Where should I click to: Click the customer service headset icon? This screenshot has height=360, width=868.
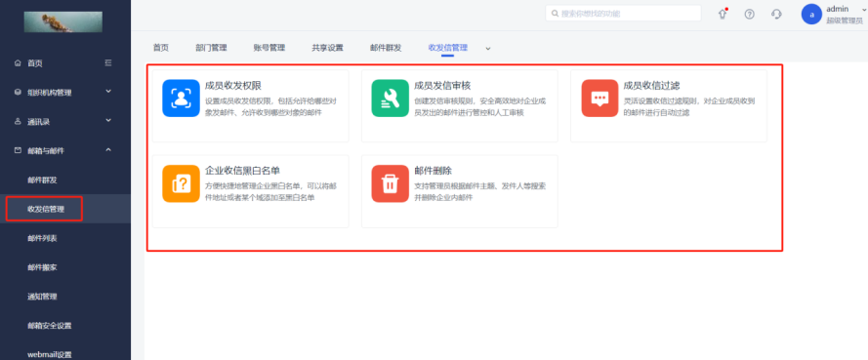pyautogui.click(x=776, y=15)
